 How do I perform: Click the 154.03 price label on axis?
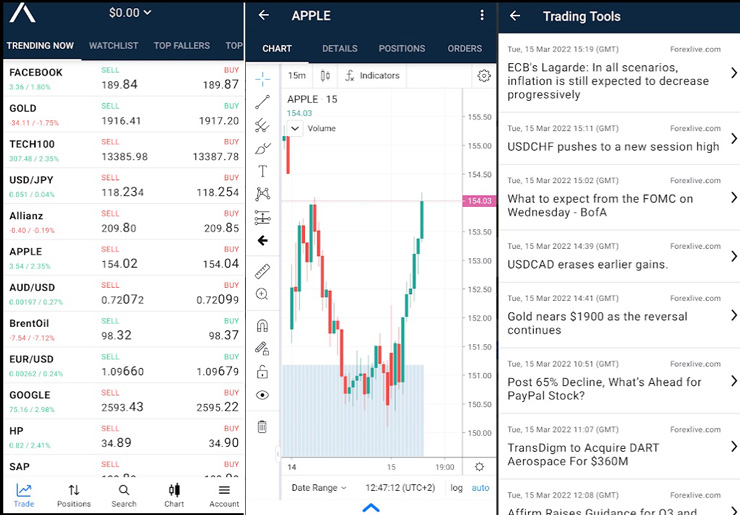tap(477, 201)
